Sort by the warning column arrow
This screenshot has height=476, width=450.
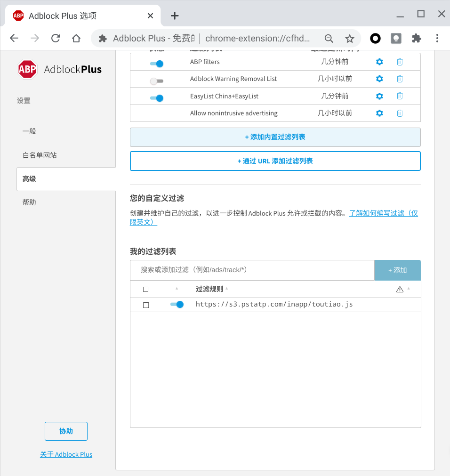pos(409,289)
